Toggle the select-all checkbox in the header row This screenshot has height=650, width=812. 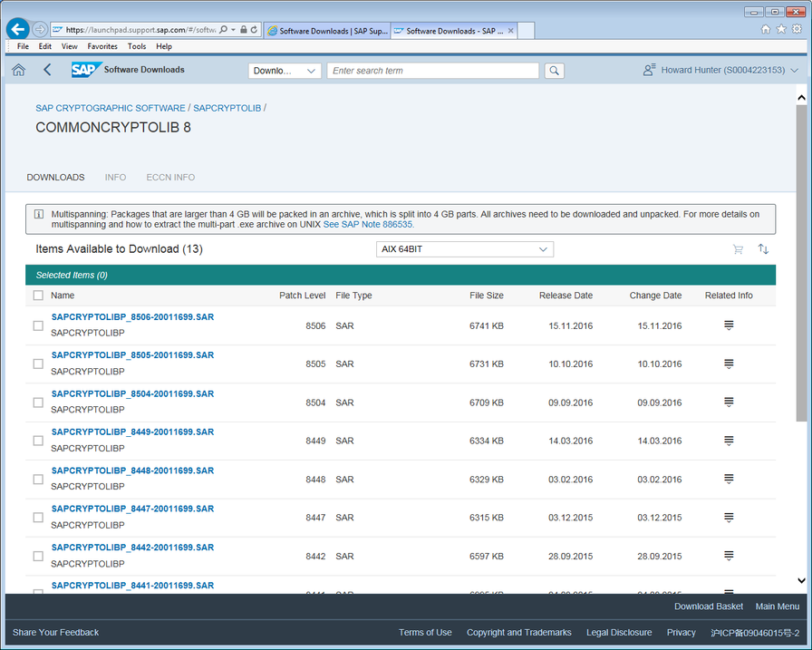click(x=38, y=295)
